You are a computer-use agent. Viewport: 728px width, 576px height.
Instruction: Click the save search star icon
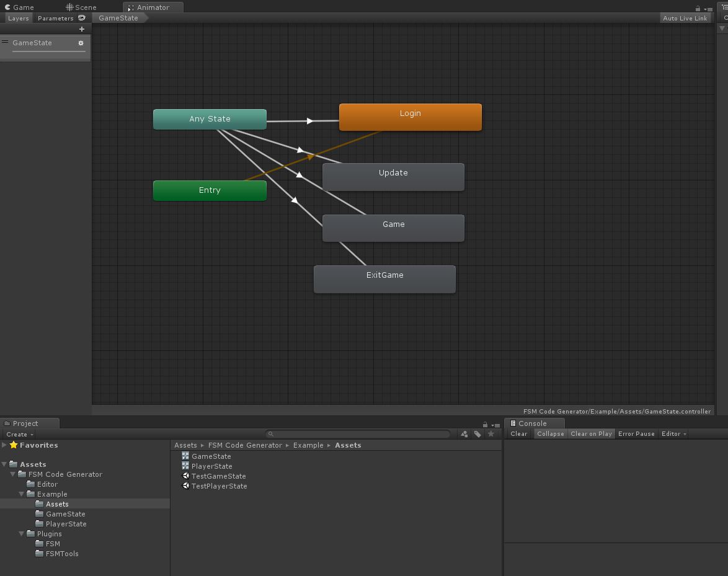(x=491, y=434)
